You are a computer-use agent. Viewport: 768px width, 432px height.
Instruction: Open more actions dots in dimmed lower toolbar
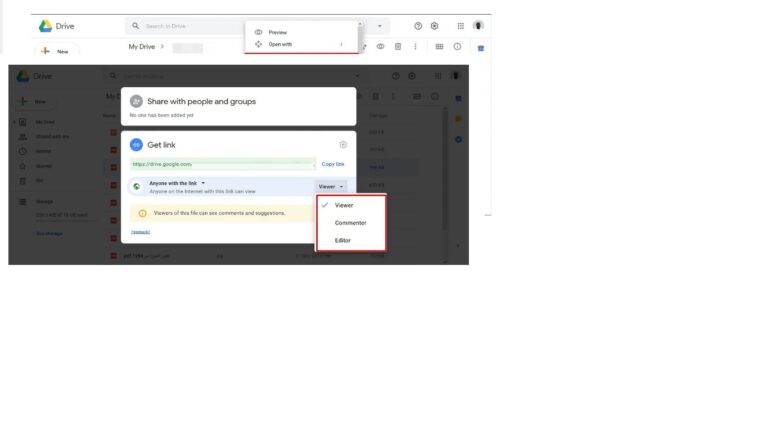point(393,96)
